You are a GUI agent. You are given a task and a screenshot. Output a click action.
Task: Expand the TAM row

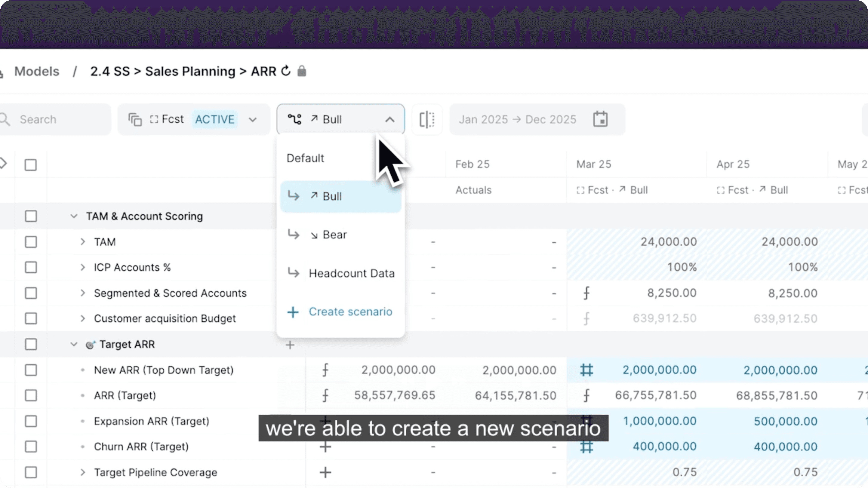(x=83, y=242)
